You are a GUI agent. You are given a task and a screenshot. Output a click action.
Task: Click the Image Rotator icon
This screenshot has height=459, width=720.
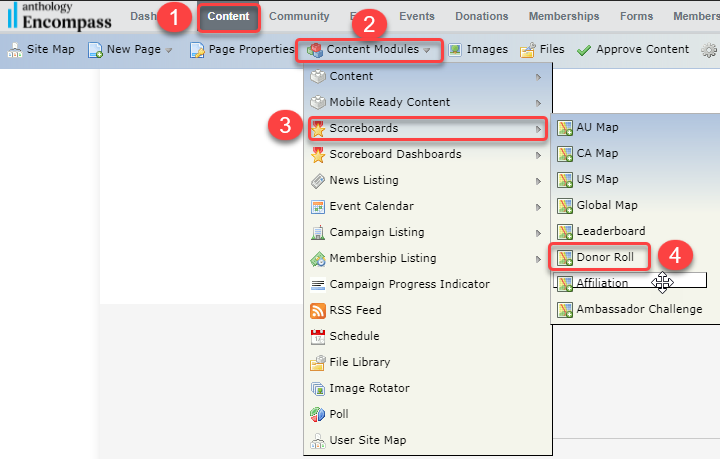[318, 389]
